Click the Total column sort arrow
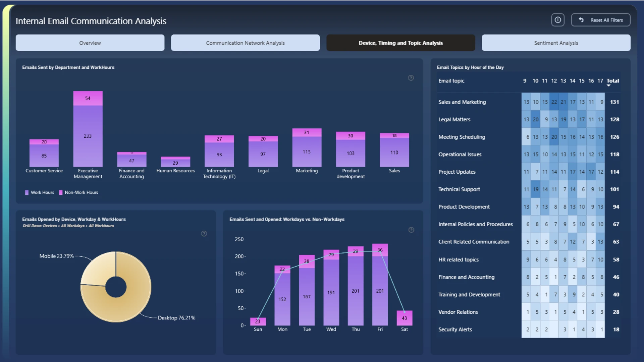Viewport: 644px width, 362px height. click(x=608, y=85)
